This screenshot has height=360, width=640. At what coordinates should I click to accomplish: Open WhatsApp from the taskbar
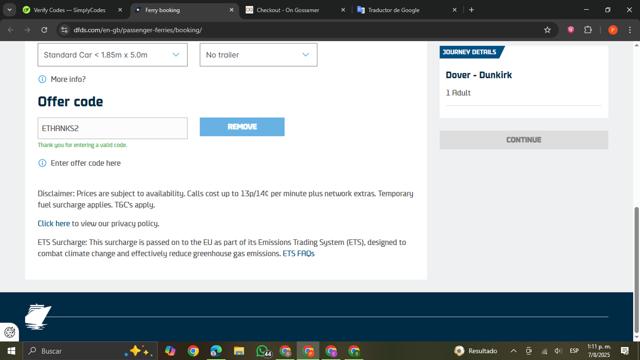pos(262,351)
